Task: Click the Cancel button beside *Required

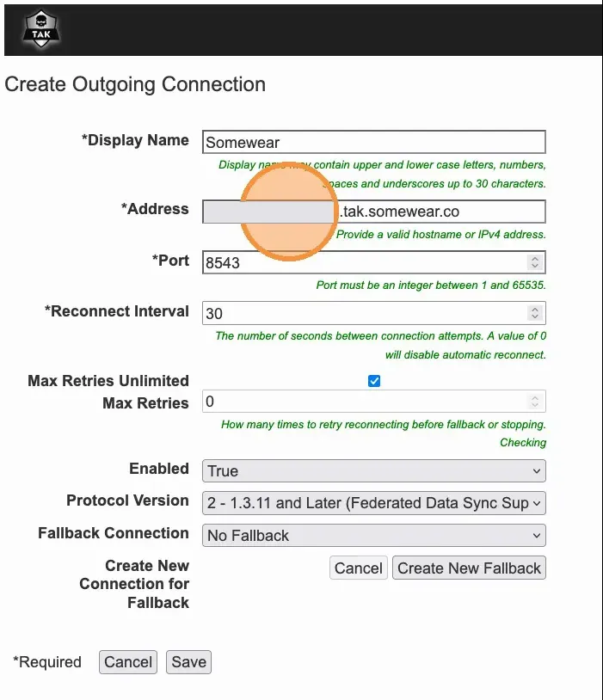Action: click(x=128, y=661)
